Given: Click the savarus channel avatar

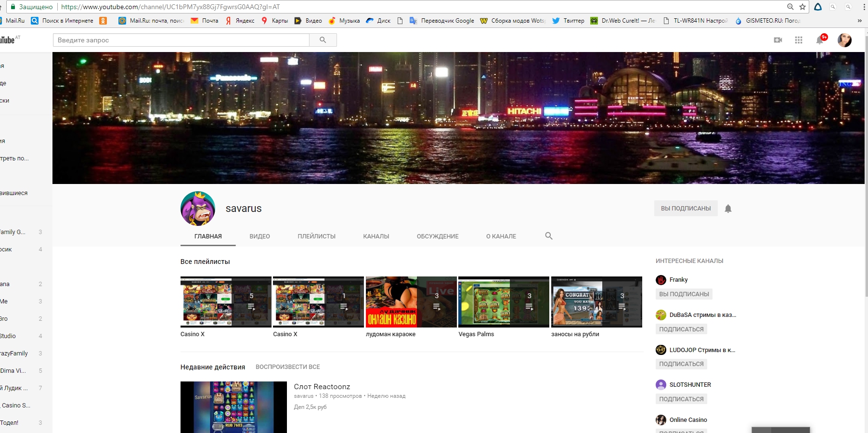Looking at the screenshot, I should [x=198, y=209].
